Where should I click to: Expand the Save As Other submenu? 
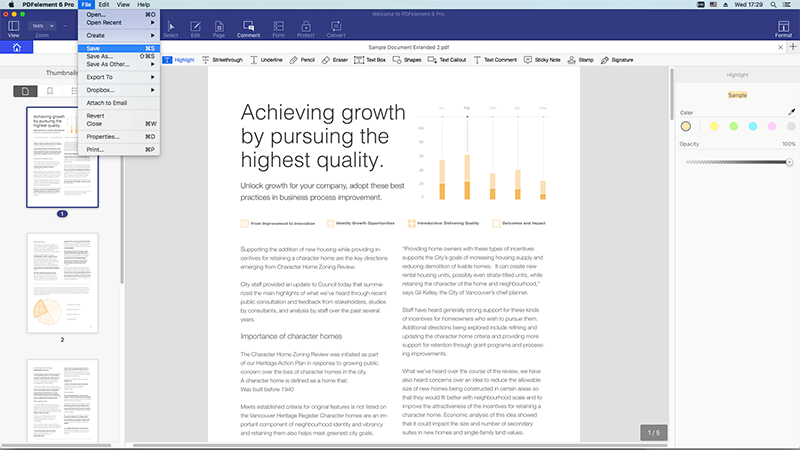pyautogui.click(x=119, y=64)
